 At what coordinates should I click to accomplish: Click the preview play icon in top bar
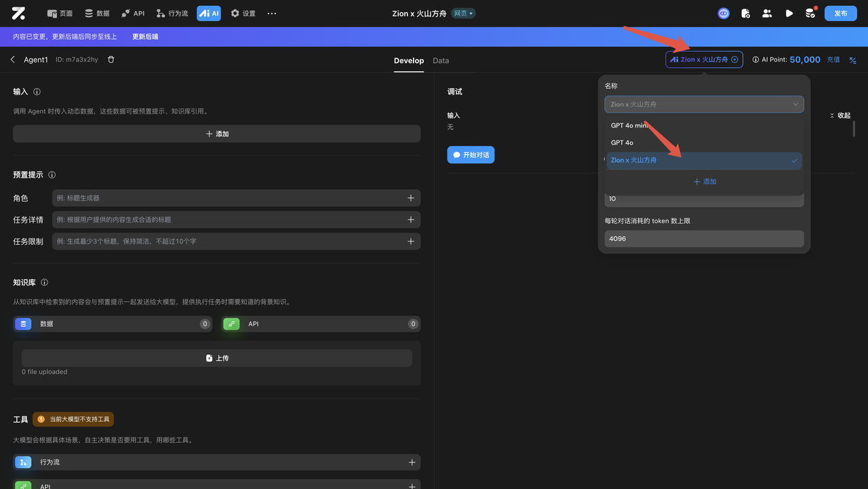tap(789, 13)
